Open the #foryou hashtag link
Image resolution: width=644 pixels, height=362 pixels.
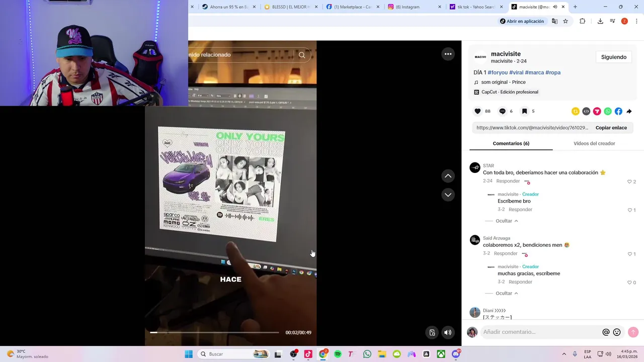click(498, 72)
